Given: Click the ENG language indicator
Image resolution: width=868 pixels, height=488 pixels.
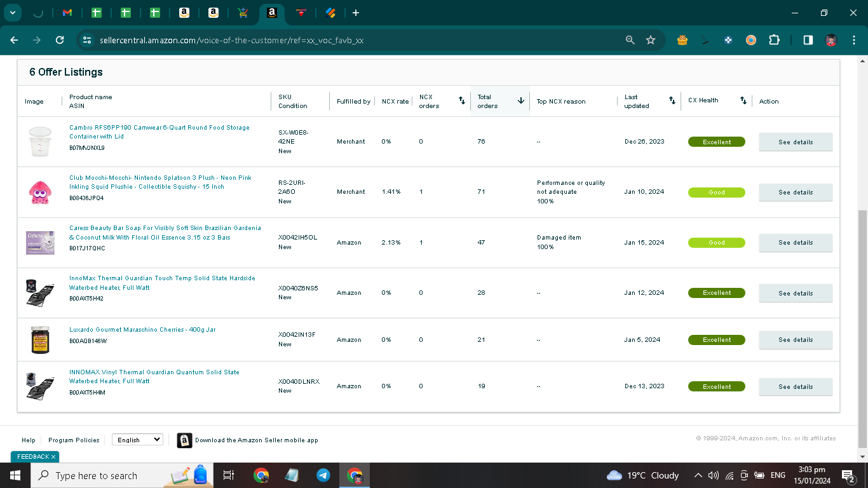Looking at the screenshot, I should tap(778, 475).
